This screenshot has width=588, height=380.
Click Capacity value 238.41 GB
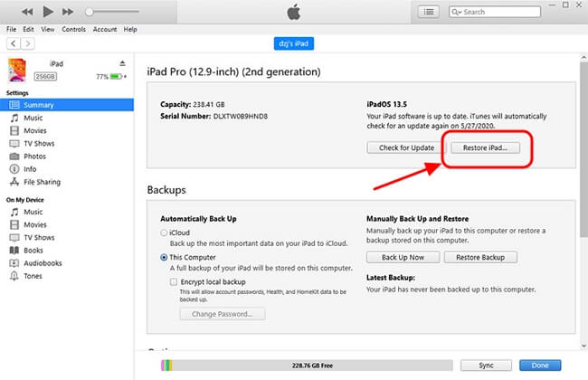(x=208, y=104)
